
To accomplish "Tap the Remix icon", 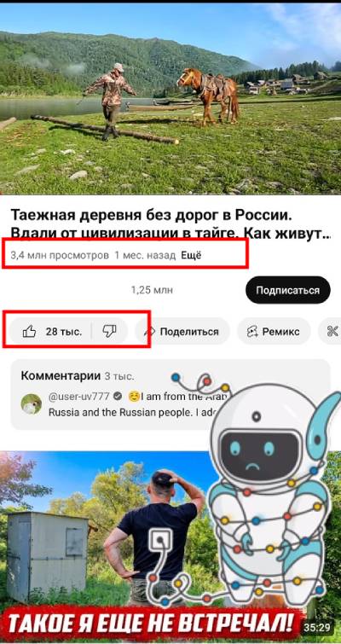I will 252,332.
